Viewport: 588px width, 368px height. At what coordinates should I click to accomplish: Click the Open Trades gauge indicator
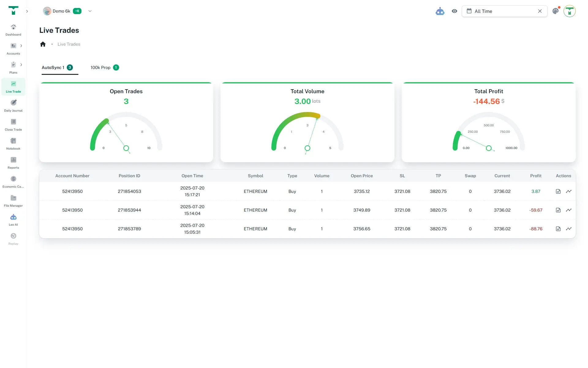[x=126, y=148]
